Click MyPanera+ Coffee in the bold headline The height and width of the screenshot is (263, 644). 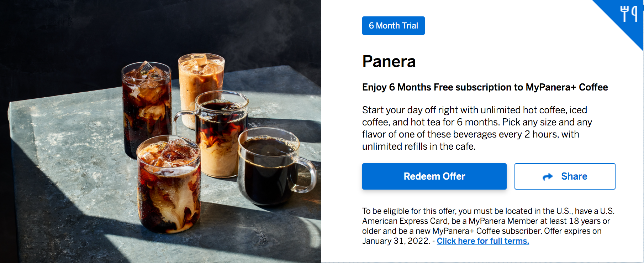pyautogui.click(x=566, y=87)
